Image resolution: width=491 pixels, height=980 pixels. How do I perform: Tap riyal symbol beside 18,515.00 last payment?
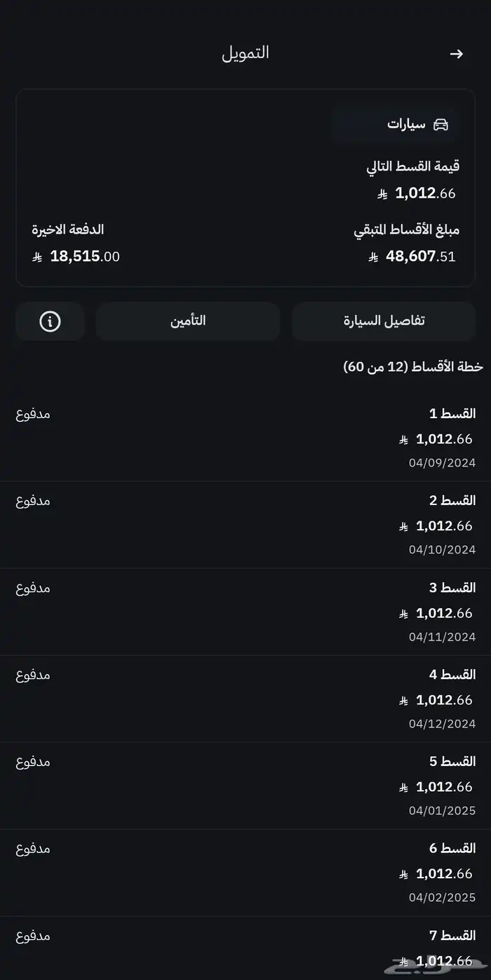tap(37, 257)
